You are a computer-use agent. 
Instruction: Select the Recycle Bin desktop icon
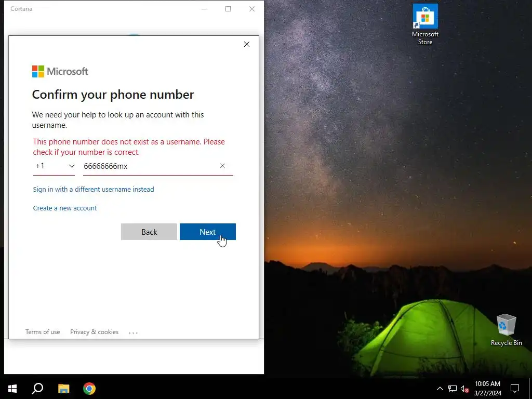pyautogui.click(x=506, y=330)
